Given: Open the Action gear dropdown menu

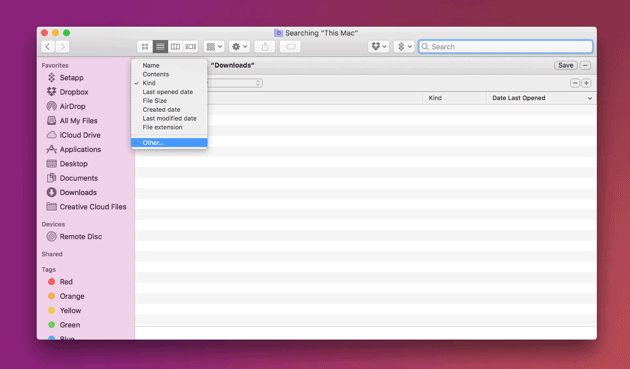Looking at the screenshot, I should point(239,47).
